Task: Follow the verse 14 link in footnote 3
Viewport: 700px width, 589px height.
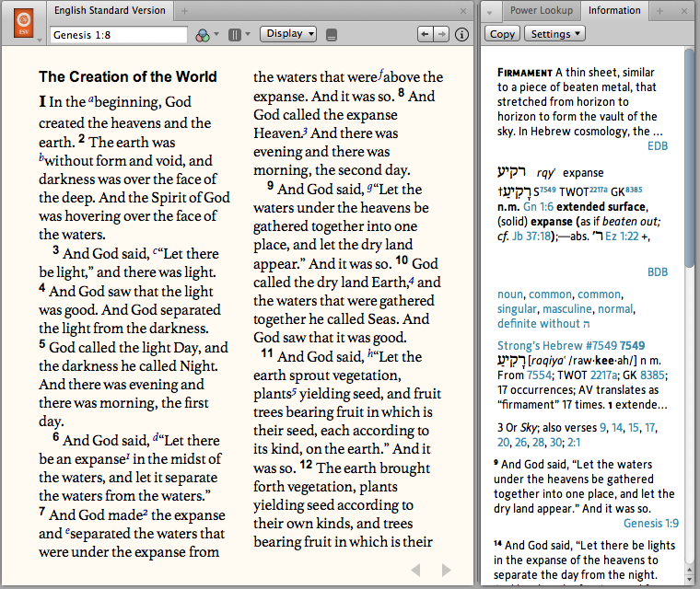Action: (617, 427)
